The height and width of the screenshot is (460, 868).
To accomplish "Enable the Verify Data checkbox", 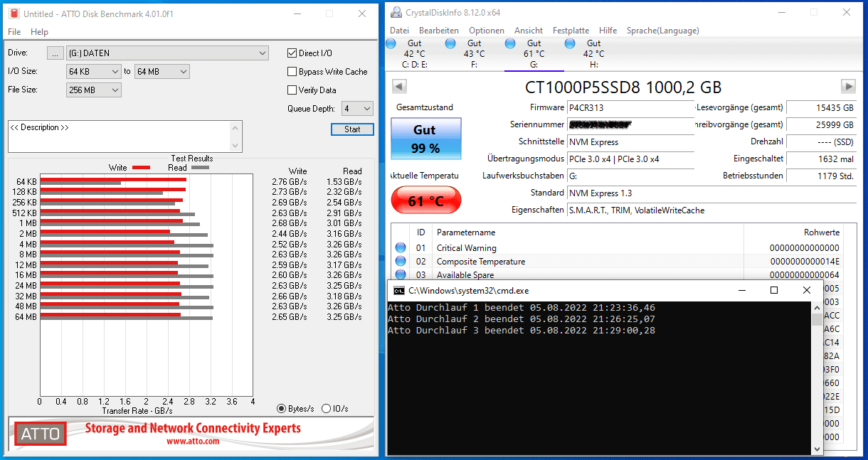I will point(292,90).
